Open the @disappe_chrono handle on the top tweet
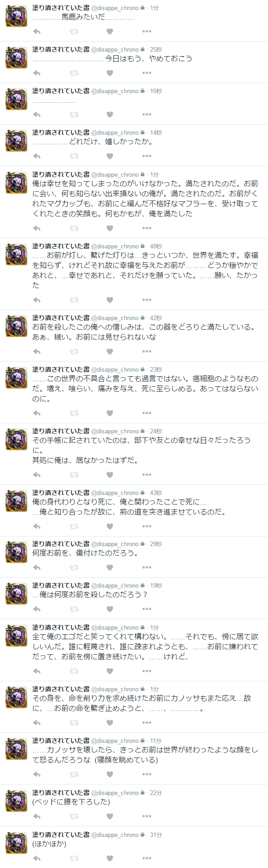Screen dimensions: 268x868 point(115,8)
